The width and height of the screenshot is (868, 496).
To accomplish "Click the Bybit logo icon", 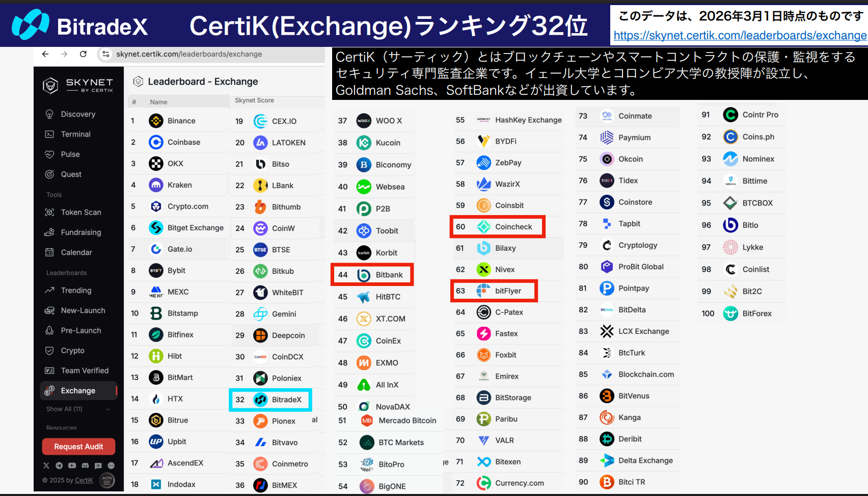I will (156, 271).
